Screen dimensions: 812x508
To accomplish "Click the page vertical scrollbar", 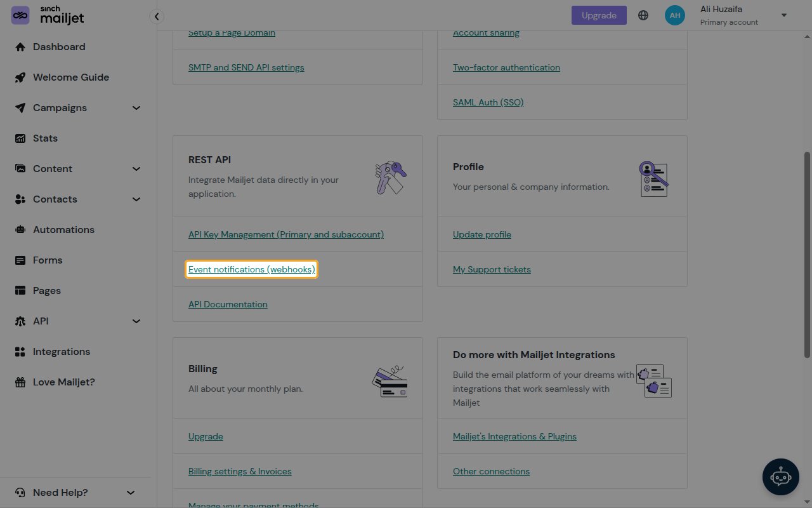I will (807, 254).
